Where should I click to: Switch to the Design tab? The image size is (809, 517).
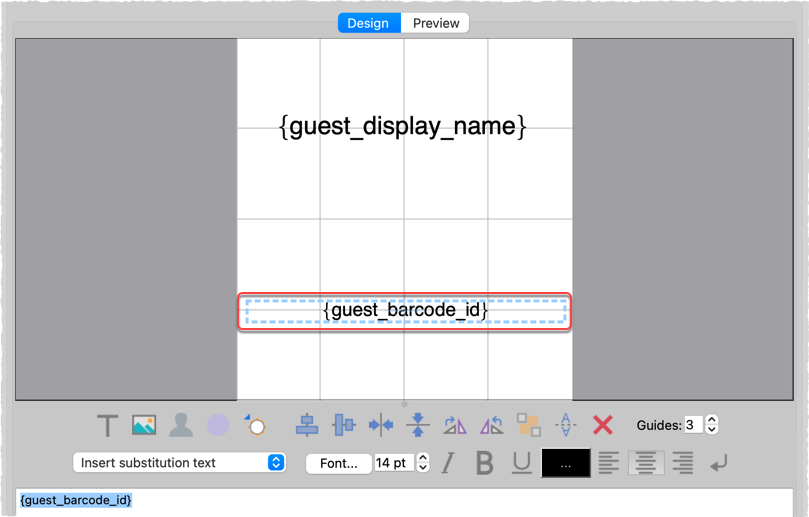[x=368, y=23]
